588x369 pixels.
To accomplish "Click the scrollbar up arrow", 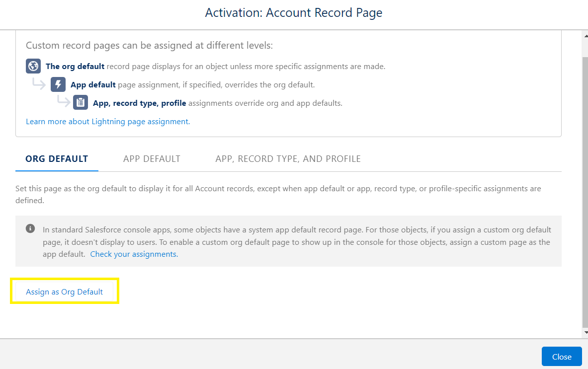I will [586, 36].
